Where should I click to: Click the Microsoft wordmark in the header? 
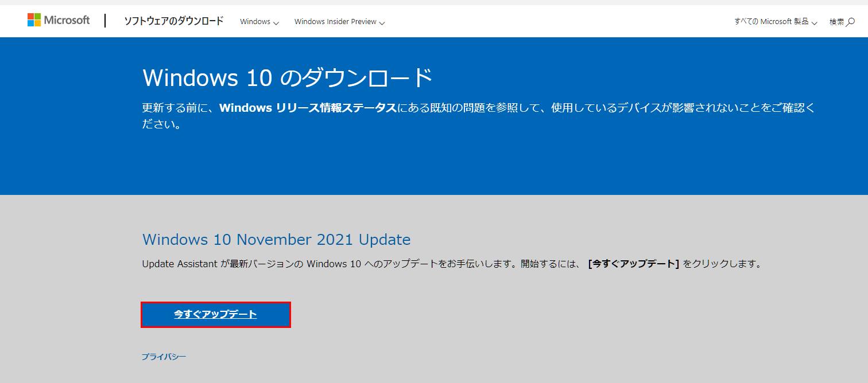(x=66, y=20)
